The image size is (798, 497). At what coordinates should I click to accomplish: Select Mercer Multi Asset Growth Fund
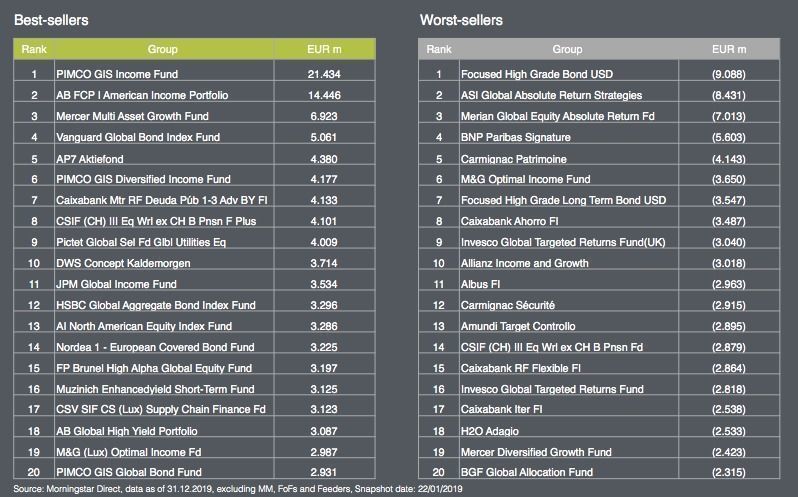[132, 116]
